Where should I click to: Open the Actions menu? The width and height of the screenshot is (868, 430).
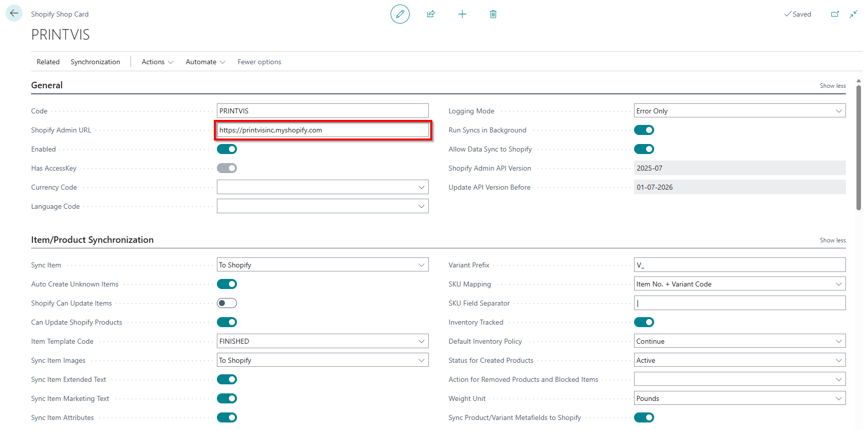click(157, 62)
